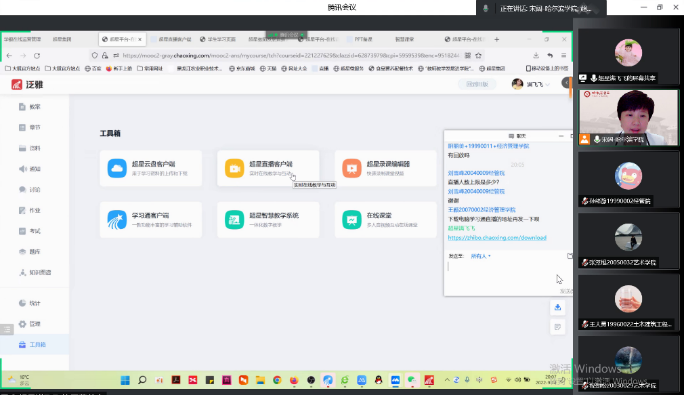This screenshot has width=684, height=396.
Task: Open the Firefox icon in taskbar
Action: (294, 380)
